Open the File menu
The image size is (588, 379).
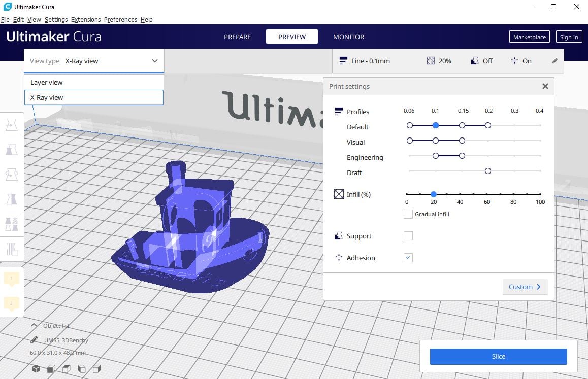tap(5, 19)
